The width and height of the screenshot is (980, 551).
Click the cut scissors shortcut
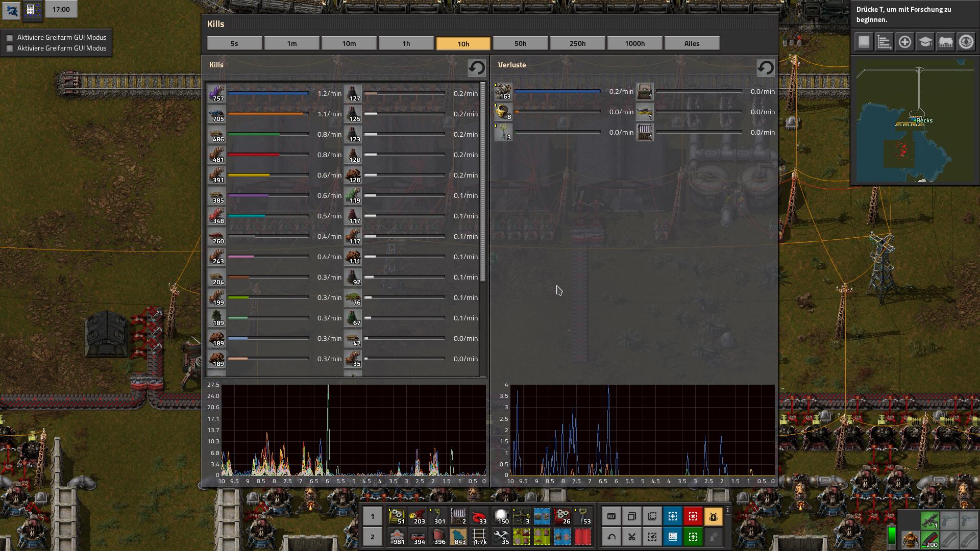click(x=631, y=537)
